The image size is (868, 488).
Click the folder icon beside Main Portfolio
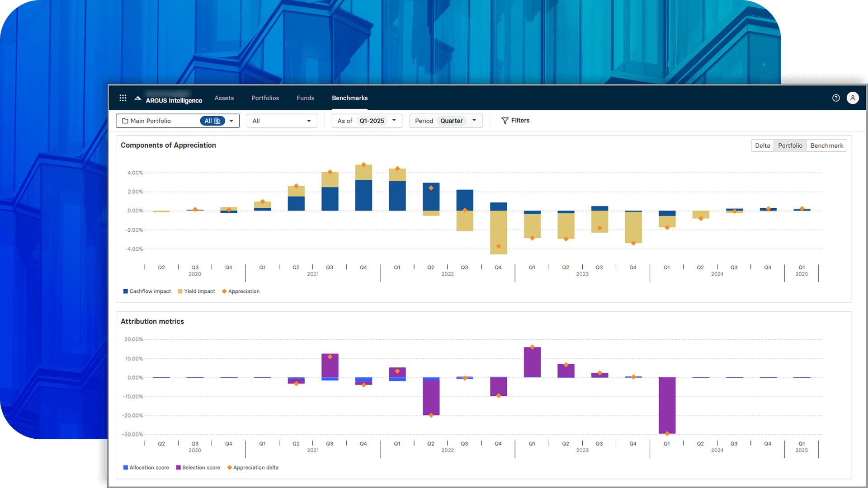(124, 121)
